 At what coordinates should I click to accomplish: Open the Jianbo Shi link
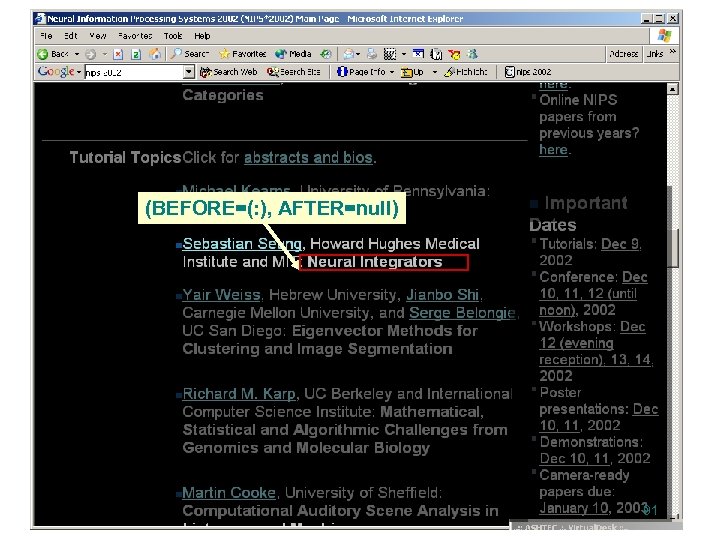coord(442,295)
